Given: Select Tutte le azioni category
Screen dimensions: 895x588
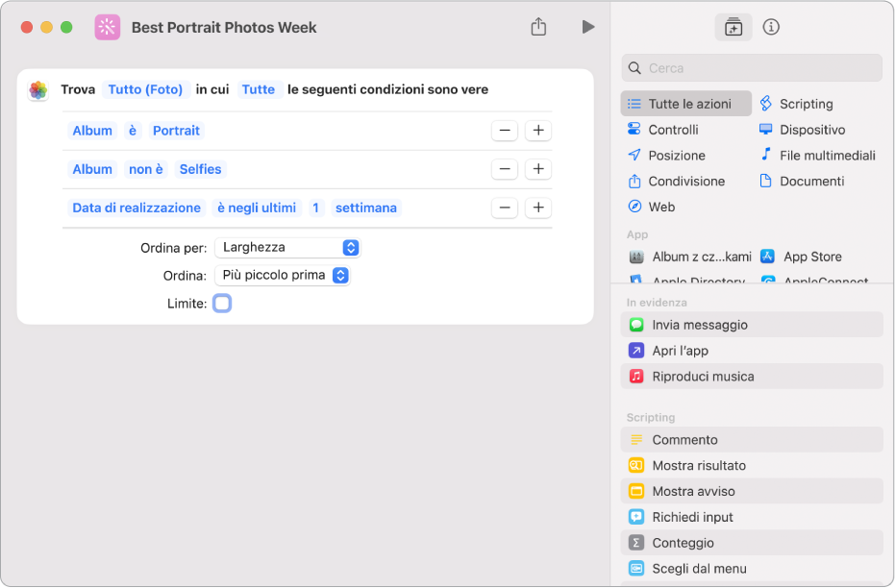Looking at the screenshot, I should point(687,104).
